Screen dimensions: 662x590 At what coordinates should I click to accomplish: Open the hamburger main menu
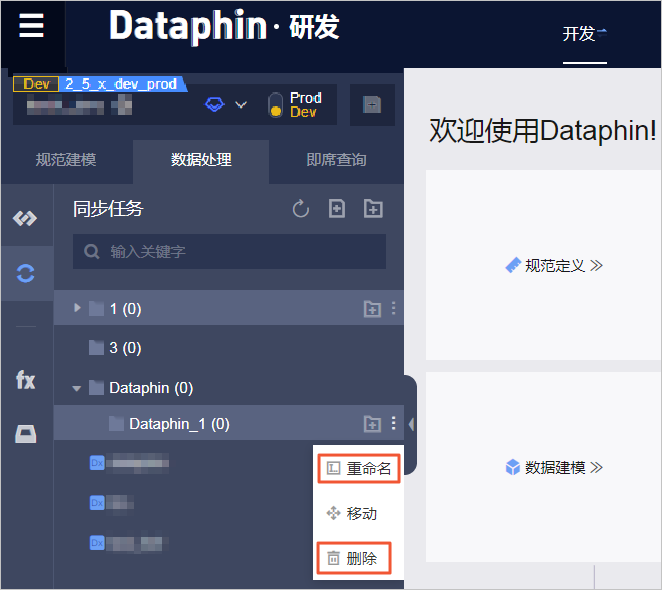point(31,25)
